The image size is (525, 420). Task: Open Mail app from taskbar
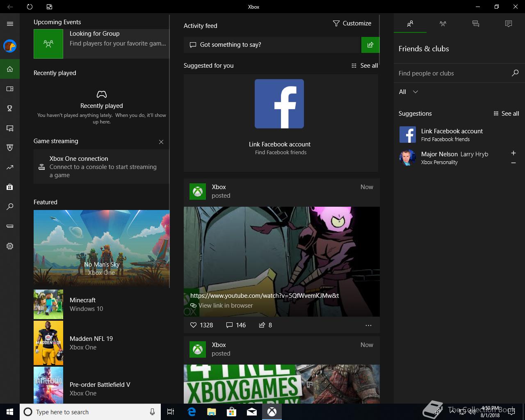[252, 412]
